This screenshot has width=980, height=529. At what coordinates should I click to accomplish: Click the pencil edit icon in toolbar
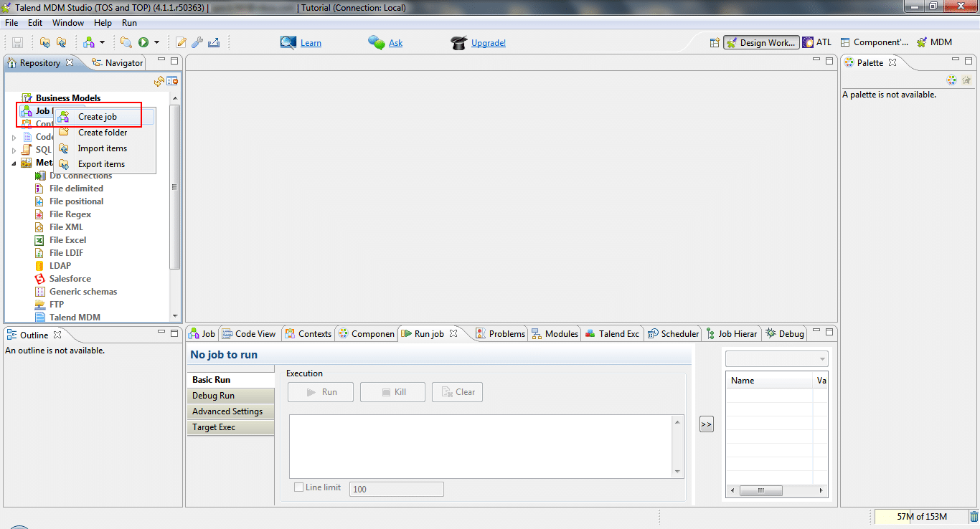[x=182, y=43]
